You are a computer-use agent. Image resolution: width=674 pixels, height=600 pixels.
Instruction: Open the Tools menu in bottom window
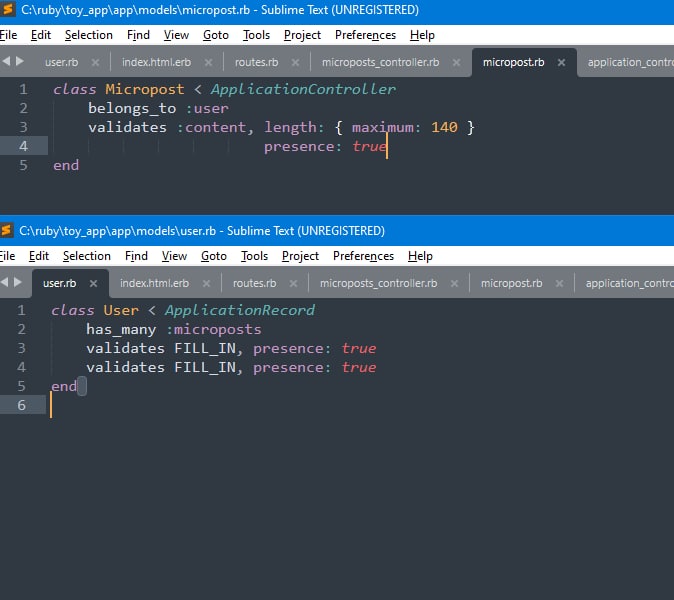click(254, 256)
